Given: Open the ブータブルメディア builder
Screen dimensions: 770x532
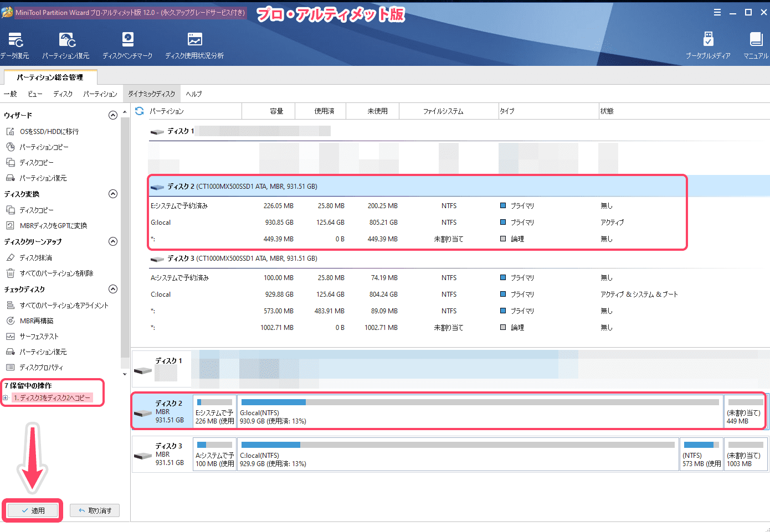Looking at the screenshot, I should click(708, 45).
